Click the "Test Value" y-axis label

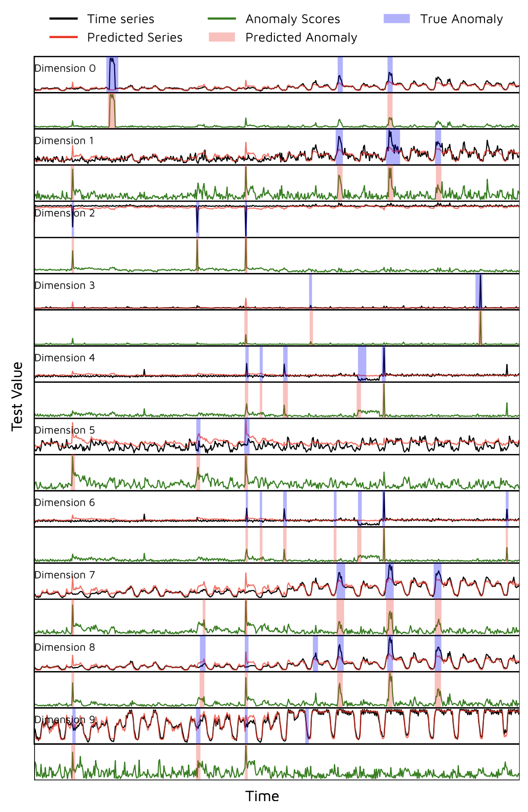coord(17,396)
